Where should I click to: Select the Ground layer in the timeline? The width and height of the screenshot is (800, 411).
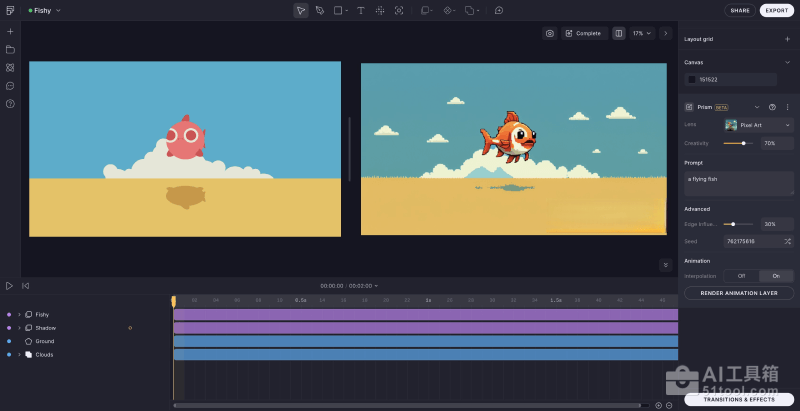45,341
